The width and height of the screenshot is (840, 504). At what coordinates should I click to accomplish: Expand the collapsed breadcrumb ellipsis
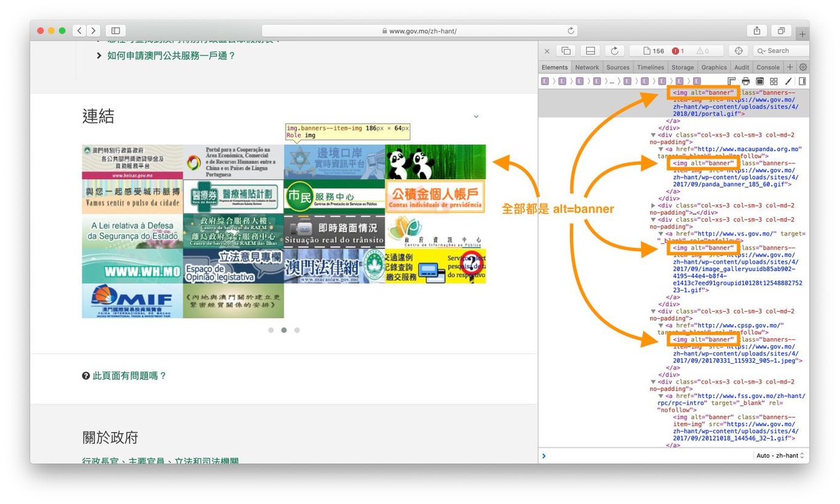pyautogui.click(x=612, y=81)
